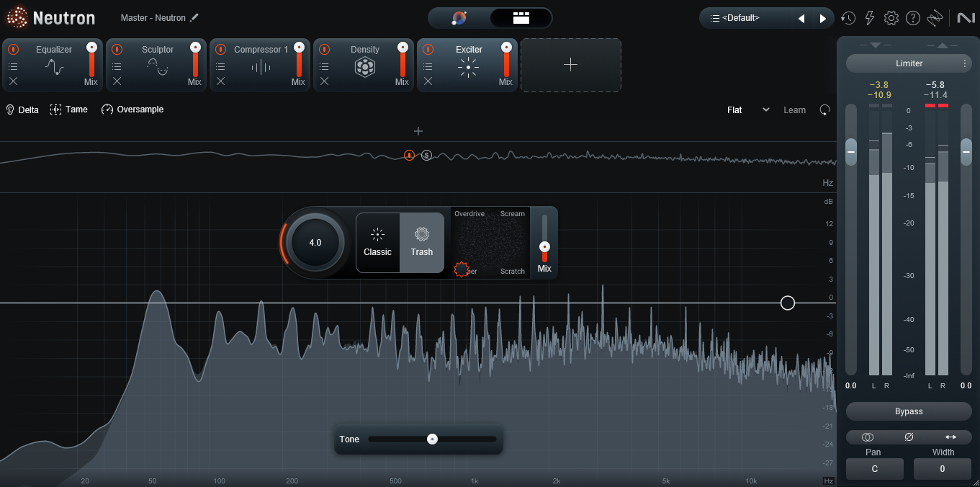Remove the Exciter module with its X

point(428,81)
